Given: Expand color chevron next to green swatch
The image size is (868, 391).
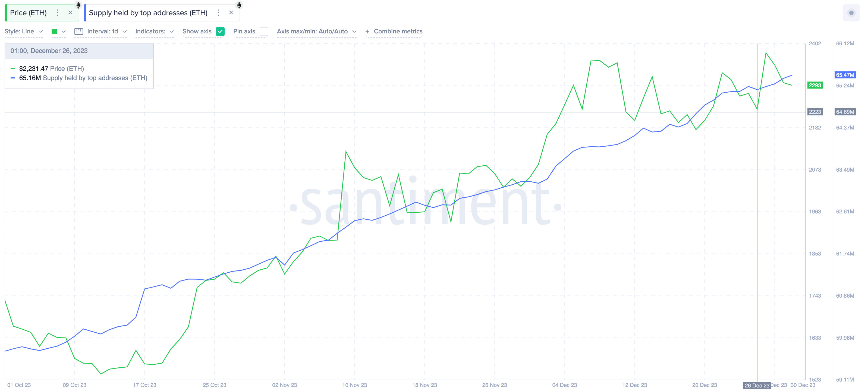Looking at the screenshot, I should (63, 31).
